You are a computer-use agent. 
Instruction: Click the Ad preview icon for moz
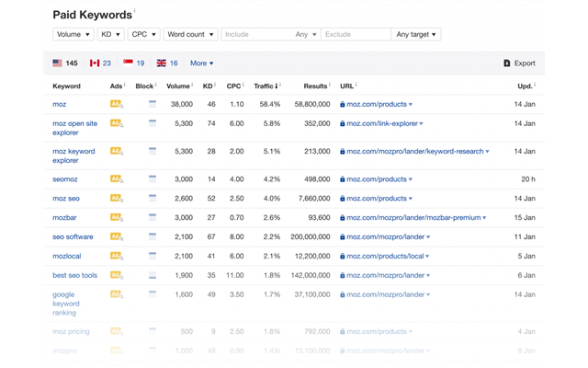(x=116, y=105)
